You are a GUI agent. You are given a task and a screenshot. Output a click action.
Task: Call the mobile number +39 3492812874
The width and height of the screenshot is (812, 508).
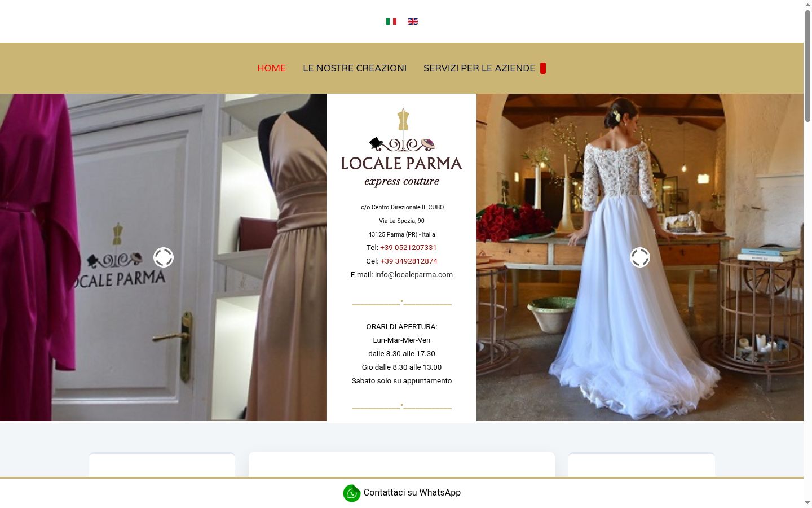click(409, 261)
